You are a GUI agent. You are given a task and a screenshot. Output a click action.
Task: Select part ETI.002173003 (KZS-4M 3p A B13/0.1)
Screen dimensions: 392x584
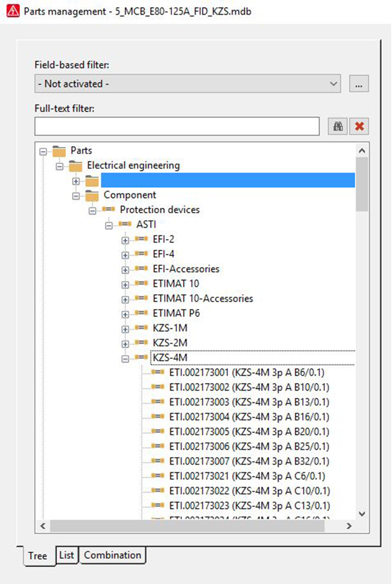[249, 402]
